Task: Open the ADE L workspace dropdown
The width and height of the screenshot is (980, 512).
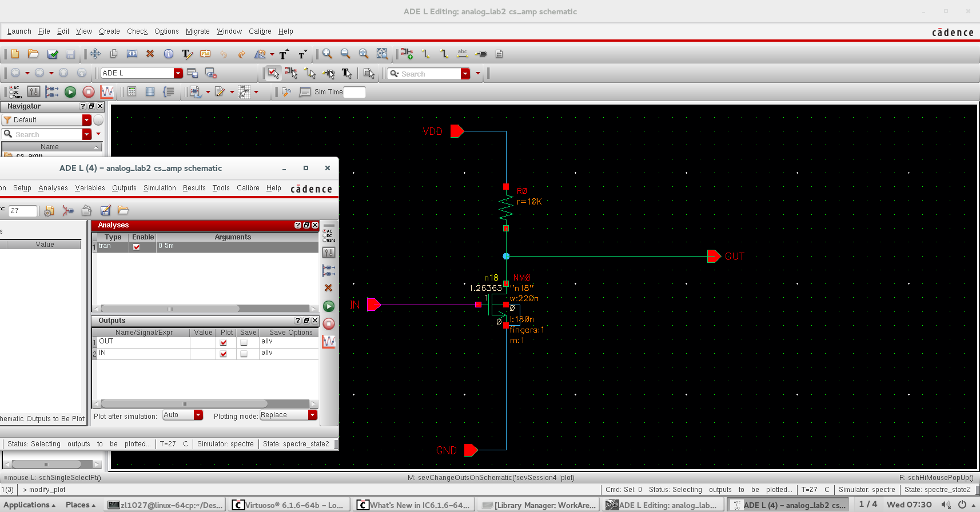Action: coord(178,73)
